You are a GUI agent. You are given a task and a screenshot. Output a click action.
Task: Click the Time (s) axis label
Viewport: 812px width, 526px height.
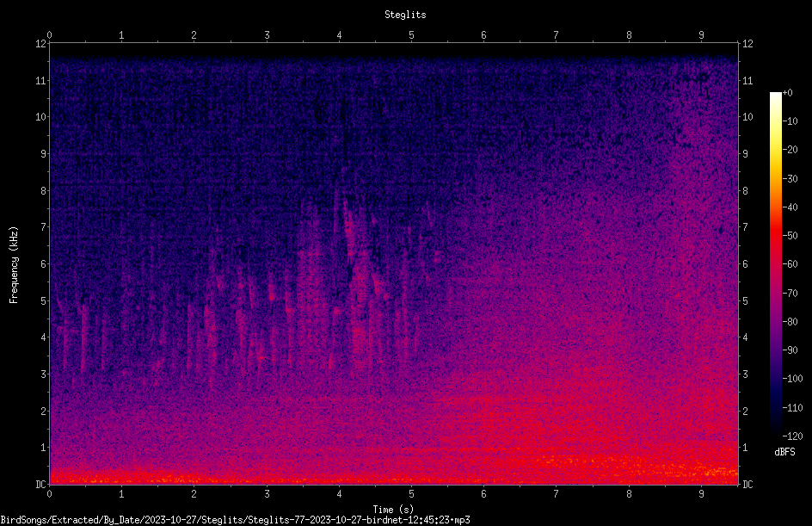pos(393,510)
